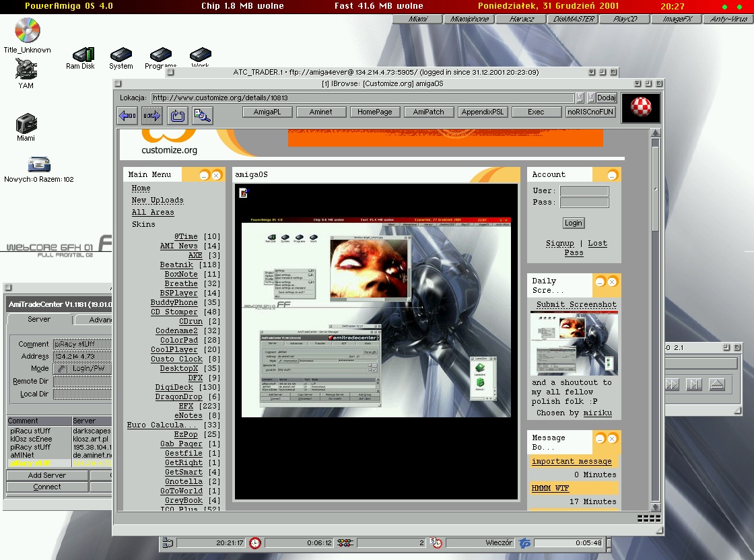Open the Aminet bookmark button
754x560 pixels.
(x=320, y=112)
